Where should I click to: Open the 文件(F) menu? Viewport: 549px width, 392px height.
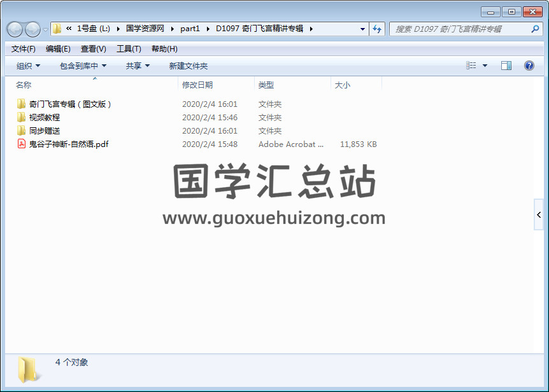pyautogui.click(x=24, y=49)
